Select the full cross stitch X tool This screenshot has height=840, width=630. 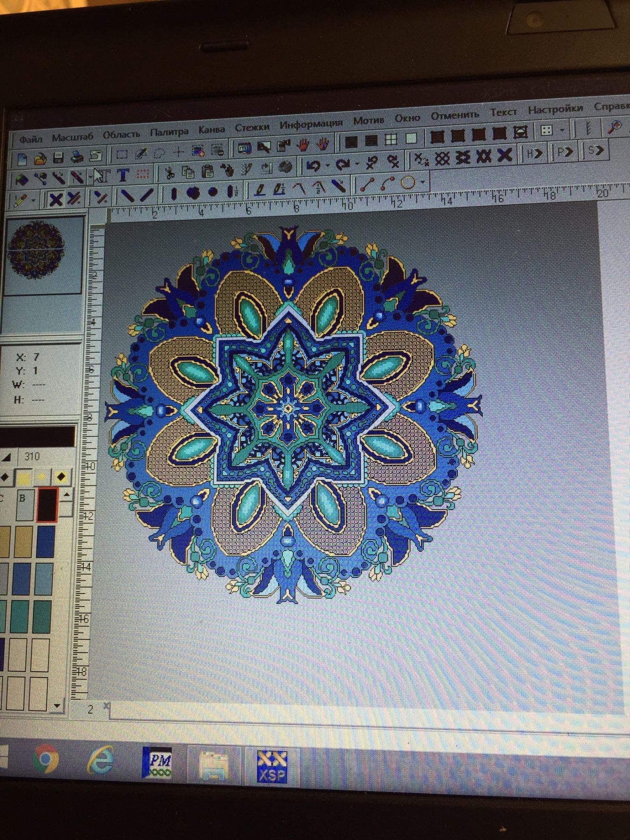pyautogui.click(x=55, y=199)
